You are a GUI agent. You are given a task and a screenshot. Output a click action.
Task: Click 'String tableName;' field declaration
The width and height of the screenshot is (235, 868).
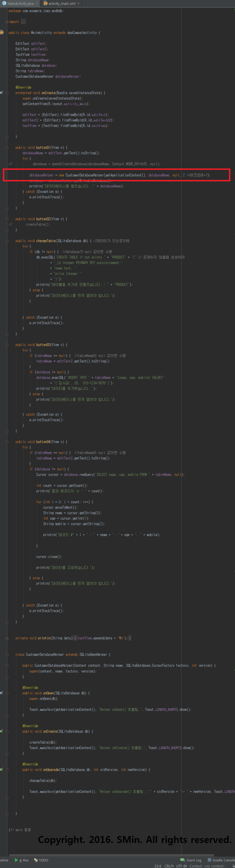click(x=30, y=71)
